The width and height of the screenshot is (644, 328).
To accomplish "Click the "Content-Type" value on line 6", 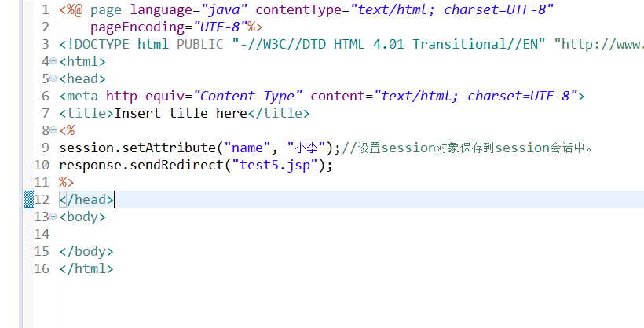I will click(x=247, y=96).
